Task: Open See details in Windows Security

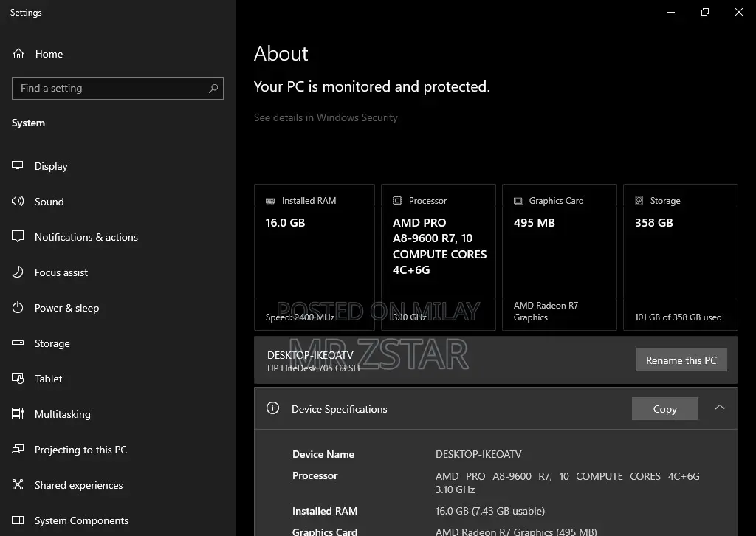Action: 326,117
